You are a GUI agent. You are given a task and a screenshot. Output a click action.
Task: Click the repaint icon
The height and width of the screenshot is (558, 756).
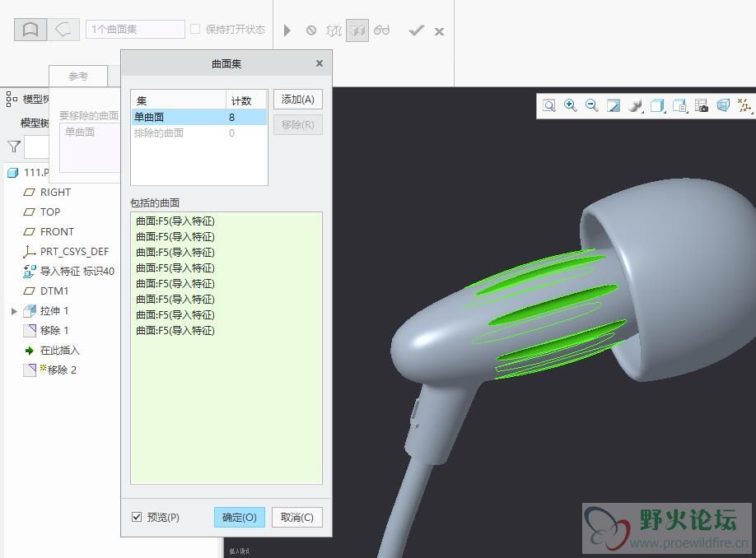[614, 105]
